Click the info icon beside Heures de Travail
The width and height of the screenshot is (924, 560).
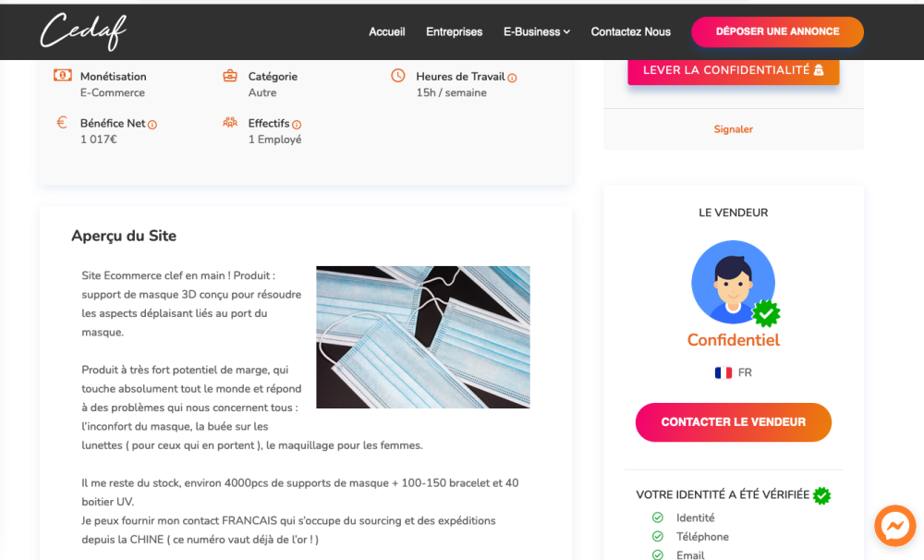(x=512, y=78)
